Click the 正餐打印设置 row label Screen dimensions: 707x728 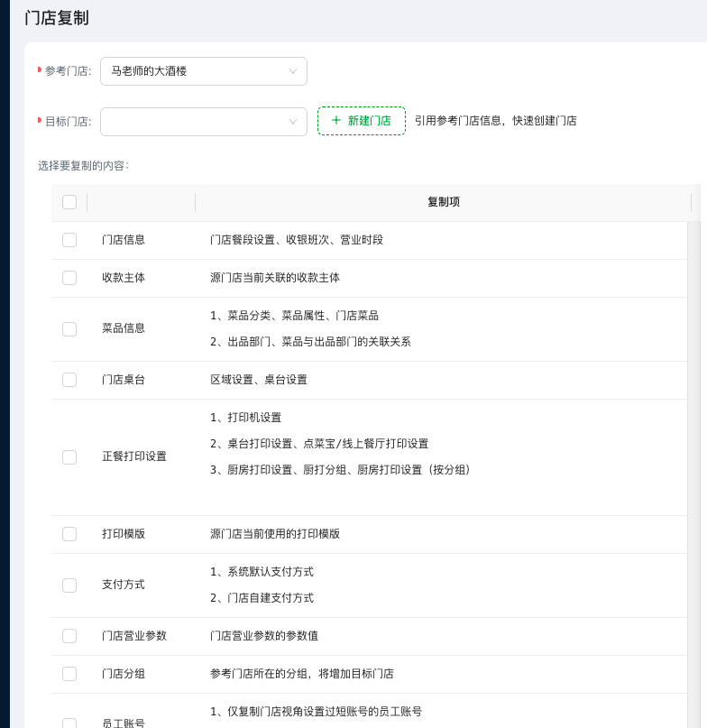[x=134, y=456]
